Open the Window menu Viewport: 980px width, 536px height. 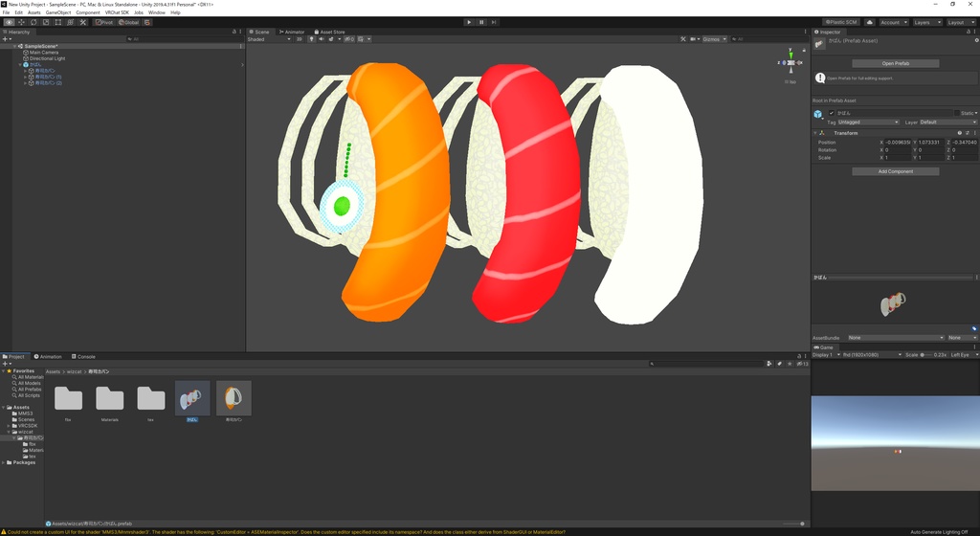(157, 12)
